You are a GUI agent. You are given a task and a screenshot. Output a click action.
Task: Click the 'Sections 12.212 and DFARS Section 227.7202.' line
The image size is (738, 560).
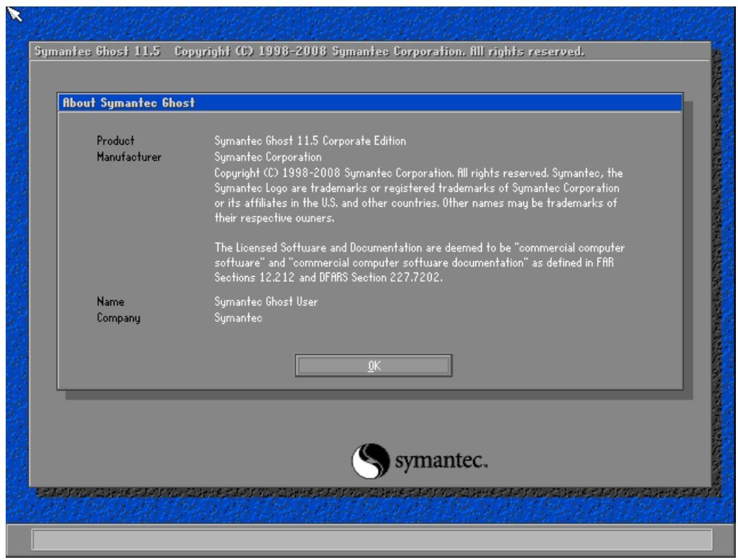pyautogui.click(x=329, y=277)
